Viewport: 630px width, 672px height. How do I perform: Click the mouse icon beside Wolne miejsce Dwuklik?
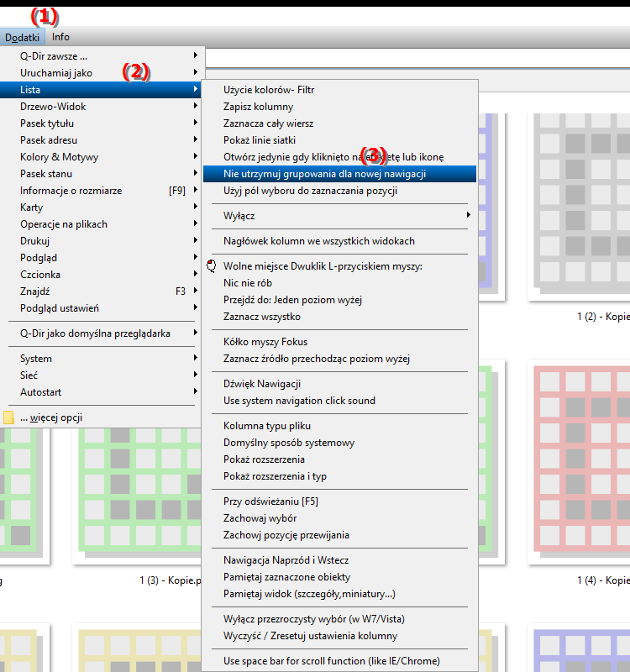212,265
